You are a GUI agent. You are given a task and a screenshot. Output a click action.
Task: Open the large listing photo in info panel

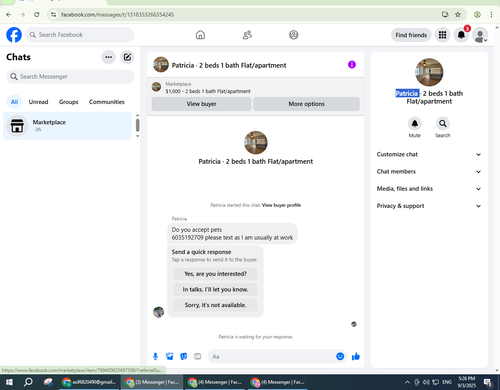point(429,72)
